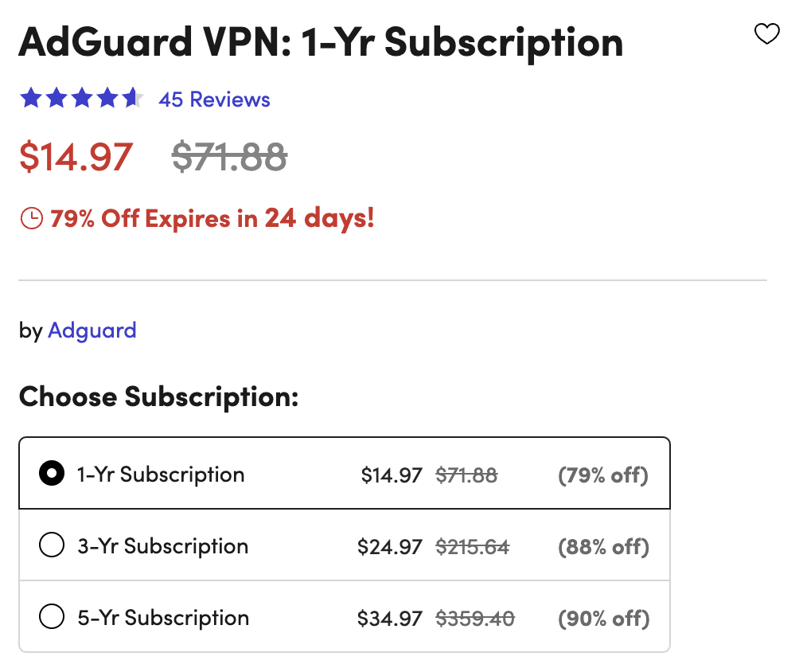799x672 pixels.
Task: Click the 5-Yr Subscription label text
Action: pos(163,618)
